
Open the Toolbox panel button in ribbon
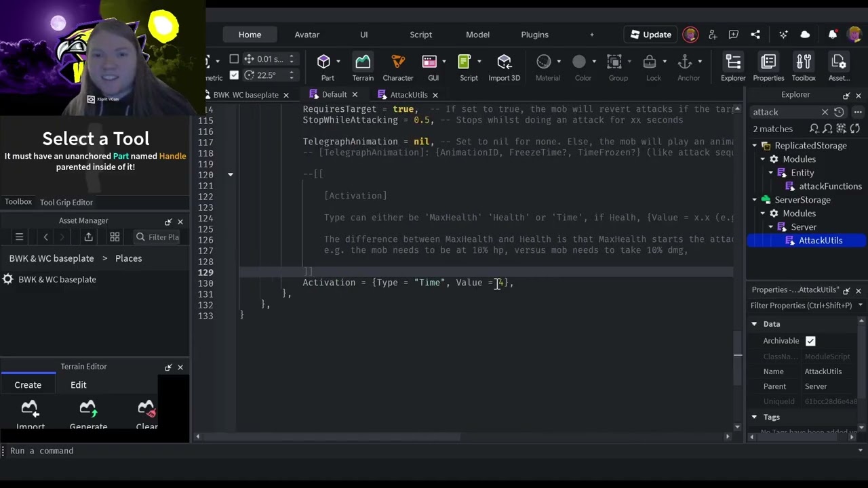(x=804, y=67)
